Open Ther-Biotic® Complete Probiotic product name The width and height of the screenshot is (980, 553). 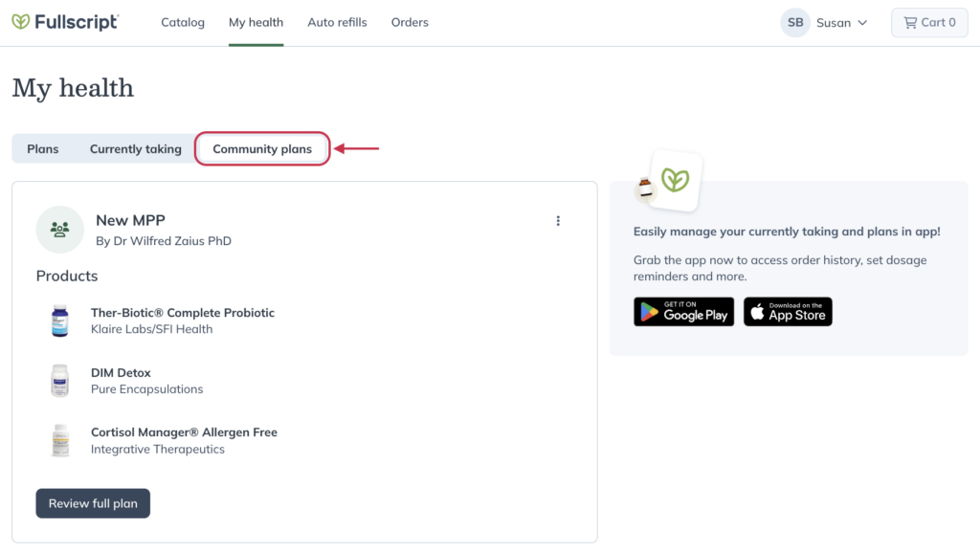point(183,313)
